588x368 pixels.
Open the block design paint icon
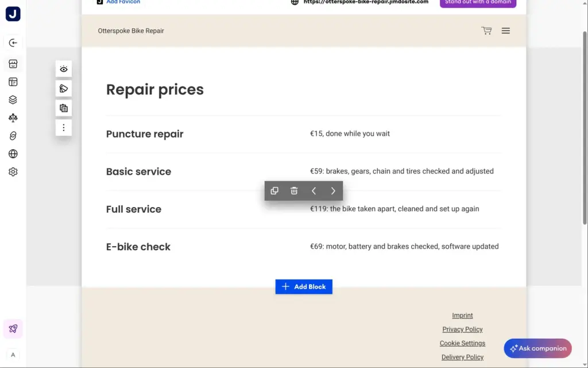64,89
